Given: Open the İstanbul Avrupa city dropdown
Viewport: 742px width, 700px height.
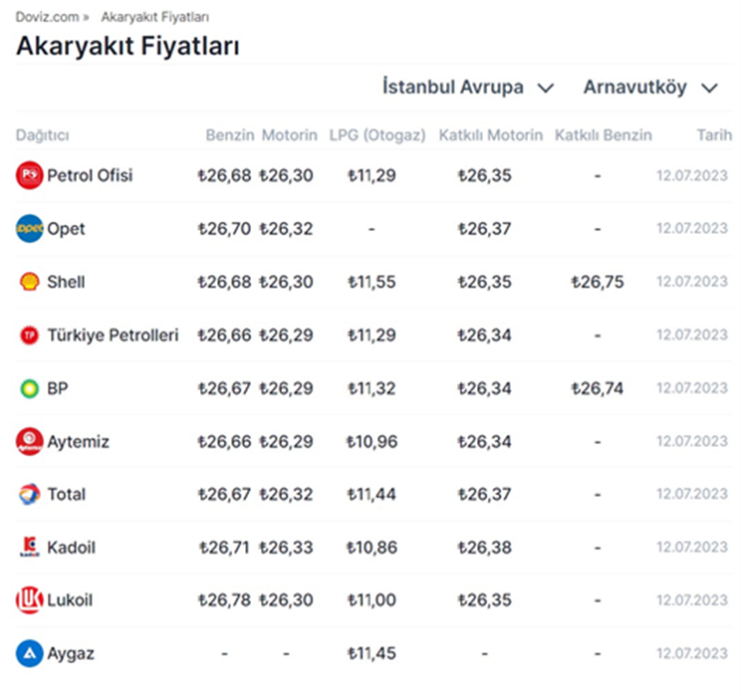Looking at the screenshot, I should [467, 88].
